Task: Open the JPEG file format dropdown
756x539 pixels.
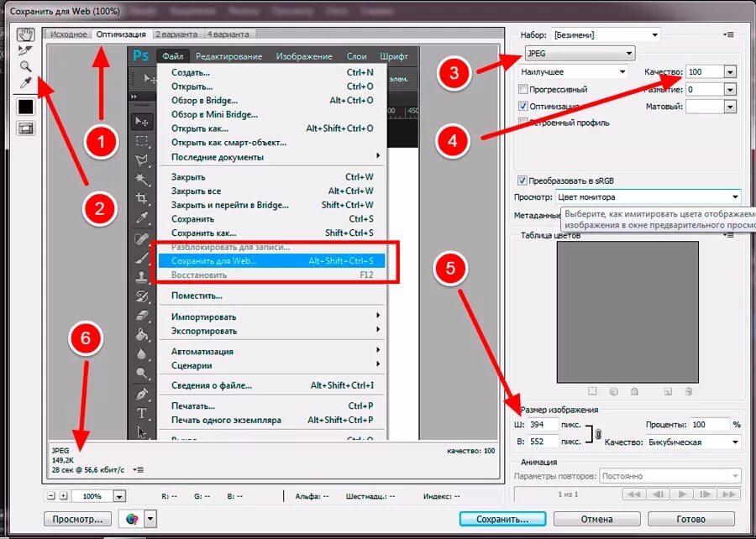Action: tap(580, 54)
